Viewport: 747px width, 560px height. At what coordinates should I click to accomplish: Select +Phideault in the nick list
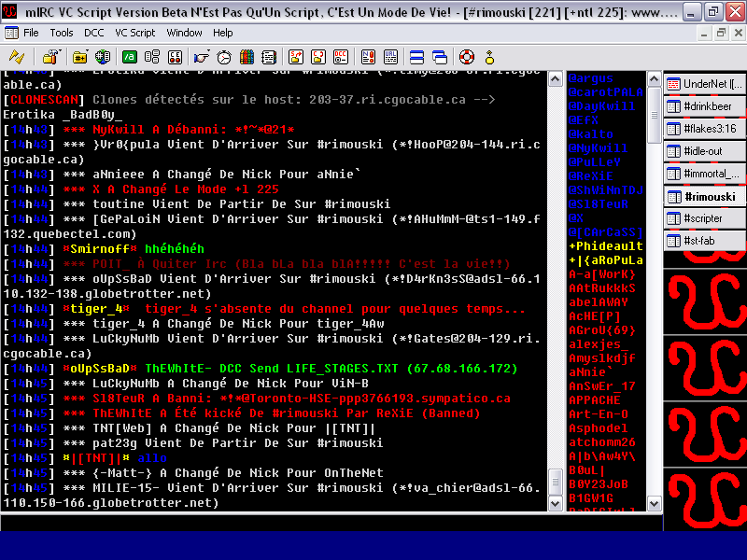point(605,245)
